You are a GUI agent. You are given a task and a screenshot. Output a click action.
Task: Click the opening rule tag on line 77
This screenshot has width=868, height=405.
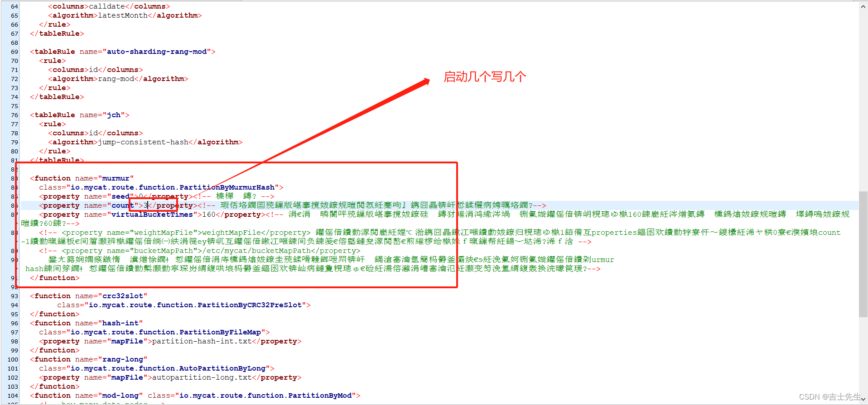[x=53, y=124]
